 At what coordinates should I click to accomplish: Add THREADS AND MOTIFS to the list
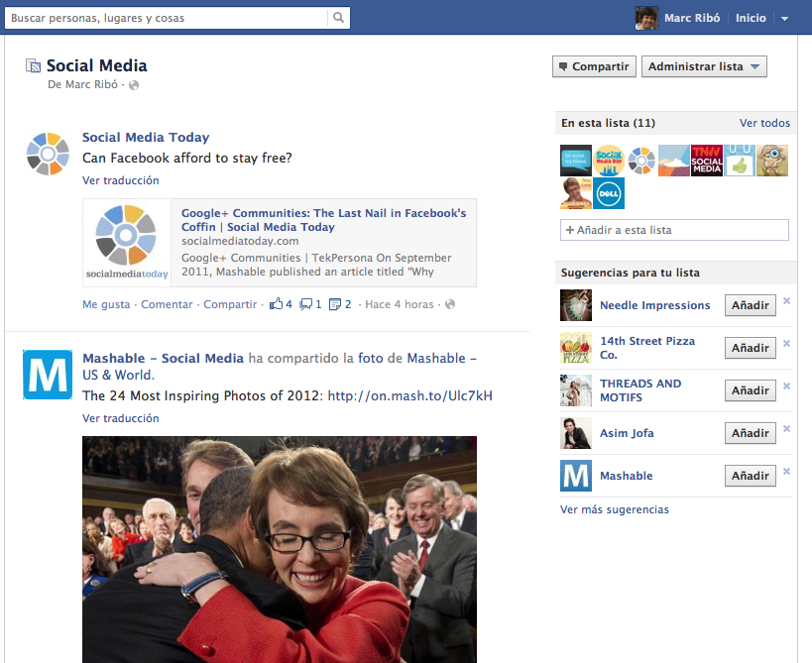(751, 390)
